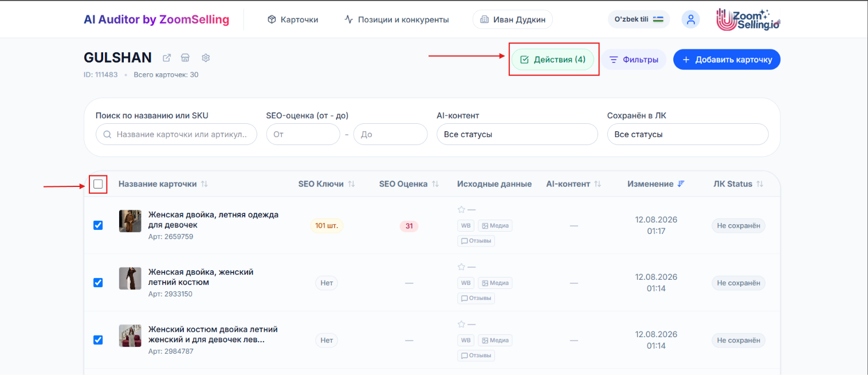Click the ZoomSelling.io logo
The image size is (868, 375).
coord(748,19)
